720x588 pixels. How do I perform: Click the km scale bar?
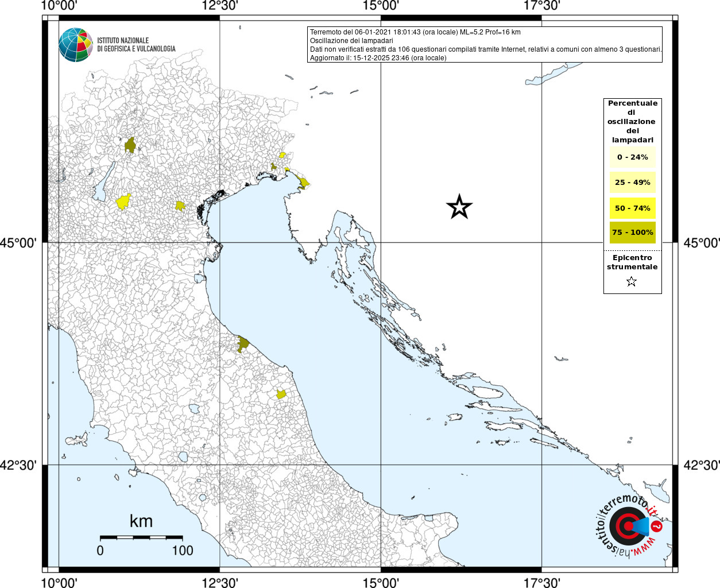coord(141,537)
